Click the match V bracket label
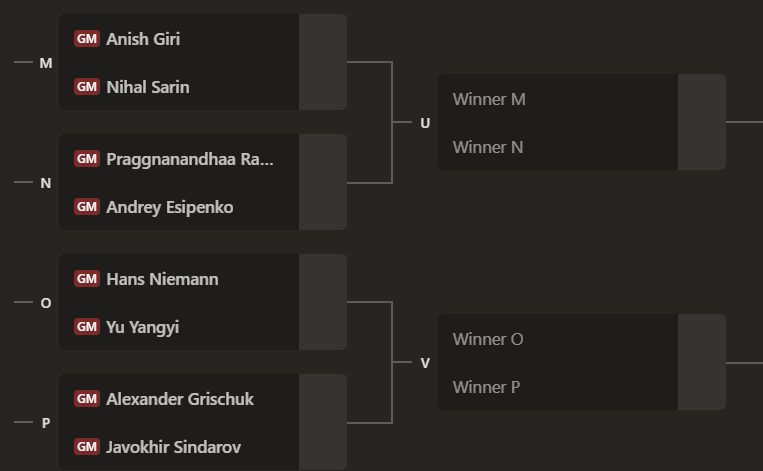The width and height of the screenshot is (763, 471). click(425, 363)
